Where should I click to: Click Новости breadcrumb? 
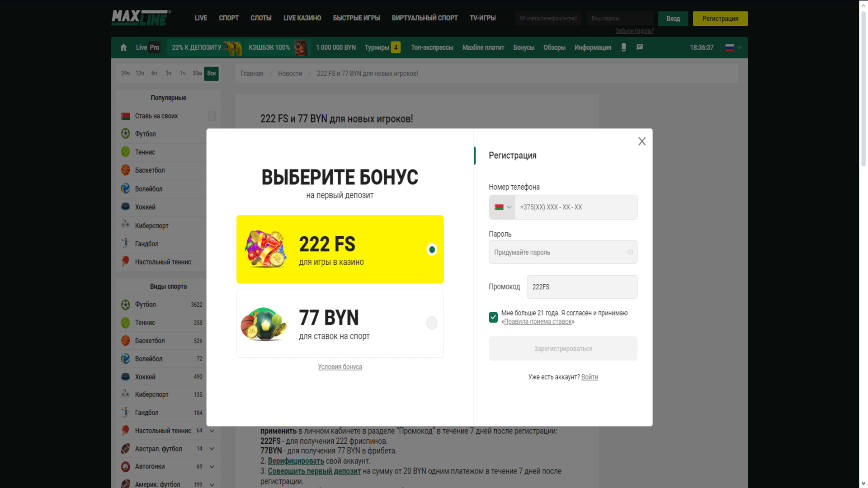point(290,74)
